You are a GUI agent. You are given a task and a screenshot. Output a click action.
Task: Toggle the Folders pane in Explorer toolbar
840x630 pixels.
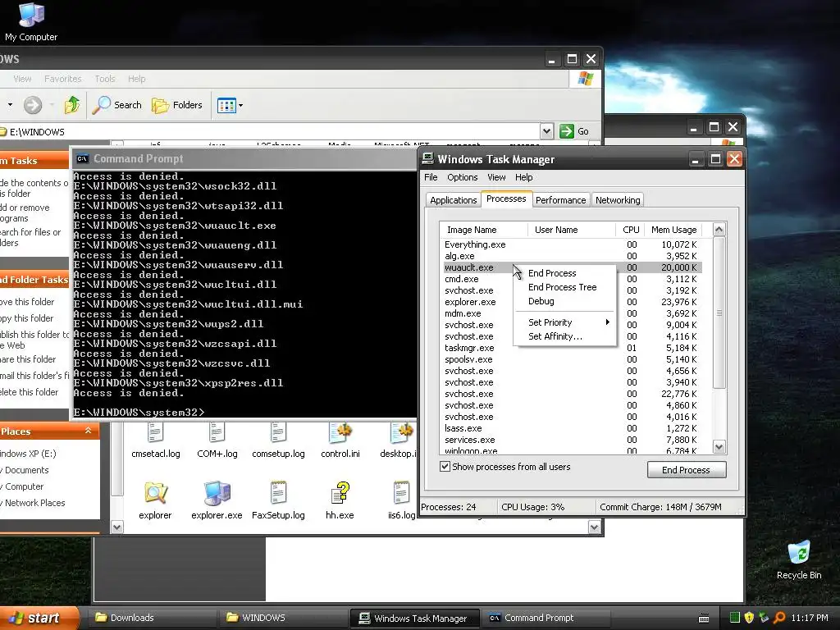click(x=177, y=105)
